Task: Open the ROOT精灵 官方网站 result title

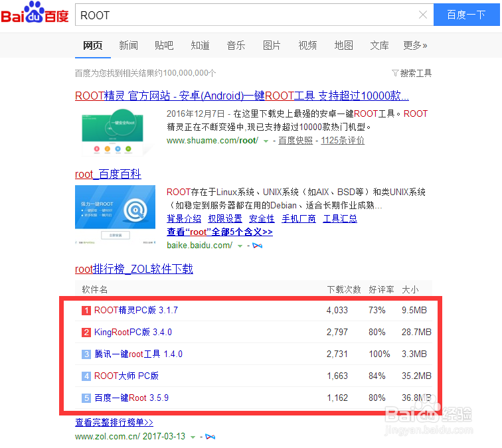Action: [242, 96]
